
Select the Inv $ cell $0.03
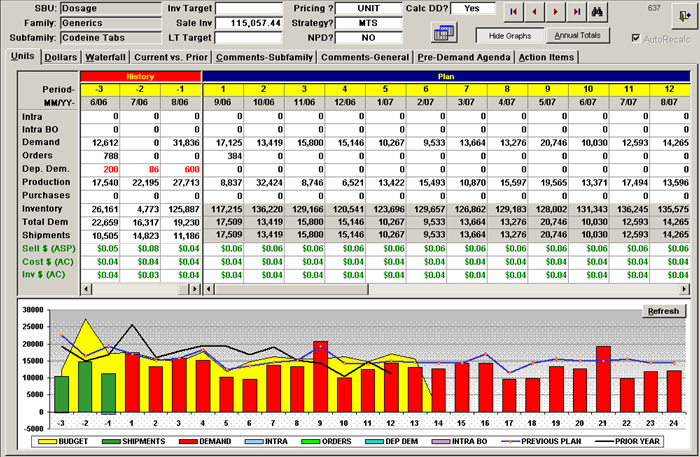(140, 275)
